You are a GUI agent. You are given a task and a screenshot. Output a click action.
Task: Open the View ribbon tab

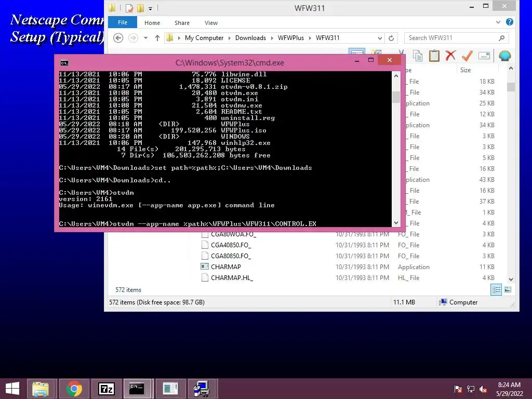click(211, 23)
